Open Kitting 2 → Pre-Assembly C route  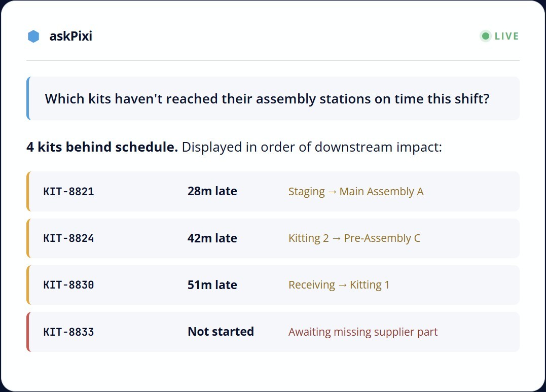(354, 238)
